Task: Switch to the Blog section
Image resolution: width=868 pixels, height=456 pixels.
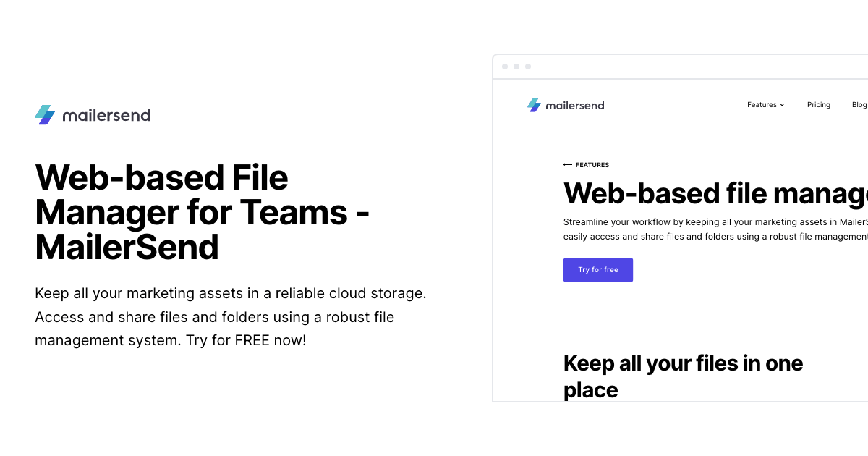Action: (859, 104)
